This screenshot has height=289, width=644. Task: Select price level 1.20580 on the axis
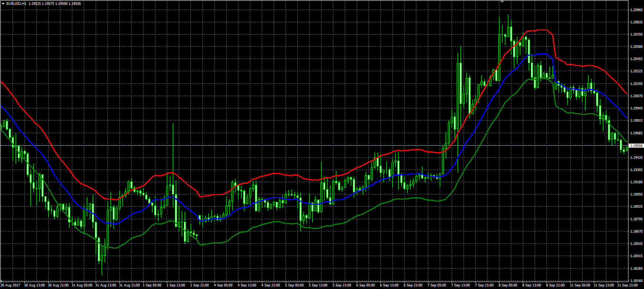tap(636, 47)
